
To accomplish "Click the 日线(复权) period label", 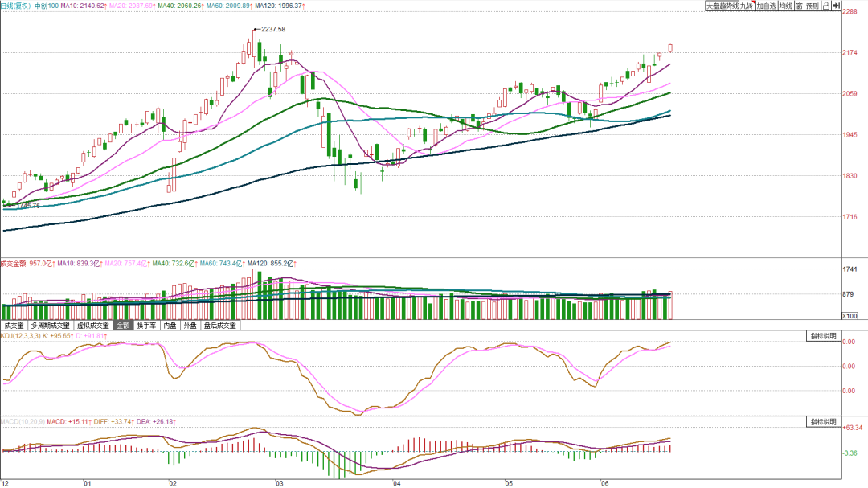I will click(16, 6).
